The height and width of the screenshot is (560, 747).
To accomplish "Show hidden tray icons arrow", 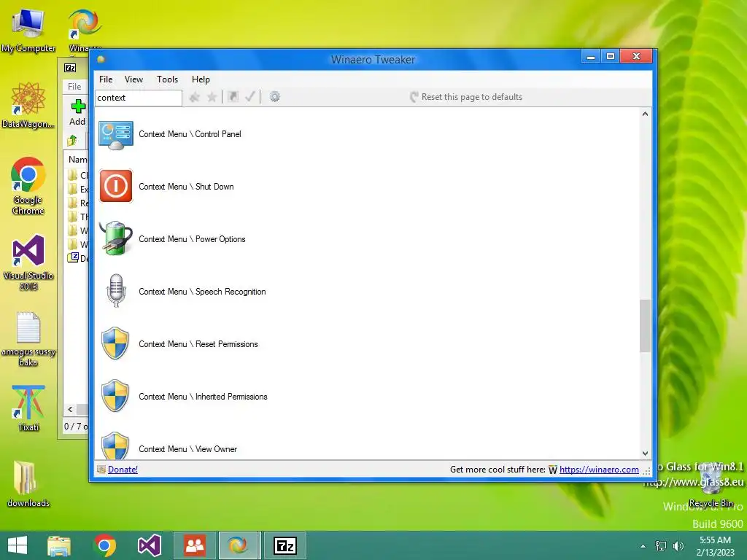I will click(x=643, y=546).
